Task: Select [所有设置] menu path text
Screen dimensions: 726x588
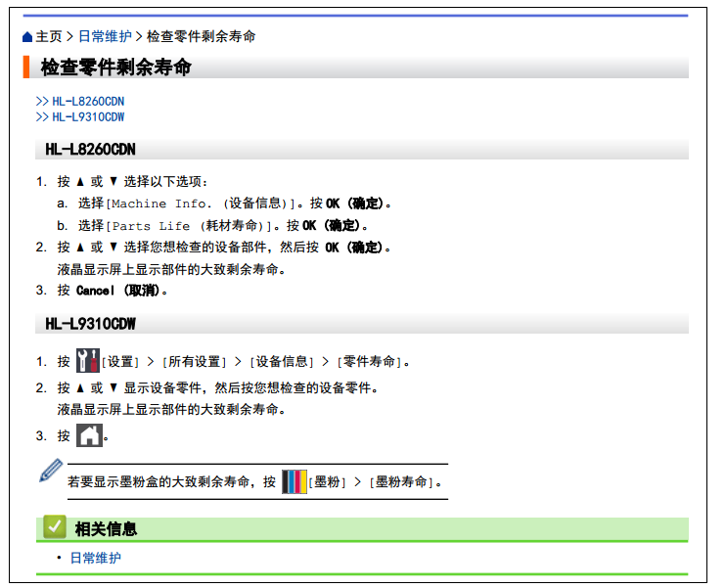Action: pyautogui.click(x=195, y=362)
